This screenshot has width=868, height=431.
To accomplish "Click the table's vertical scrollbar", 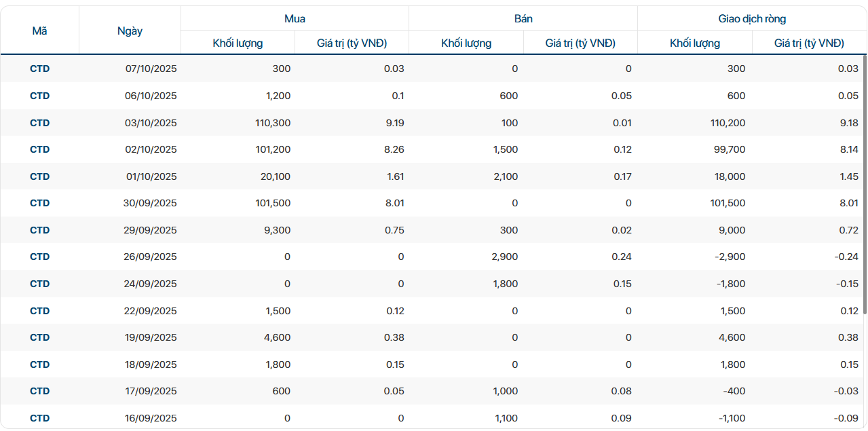I will click(x=864, y=170).
